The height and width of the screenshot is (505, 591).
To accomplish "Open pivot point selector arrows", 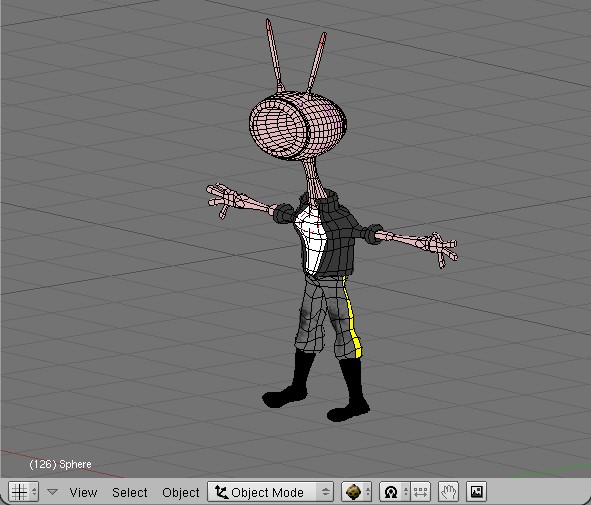I will [405, 492].
